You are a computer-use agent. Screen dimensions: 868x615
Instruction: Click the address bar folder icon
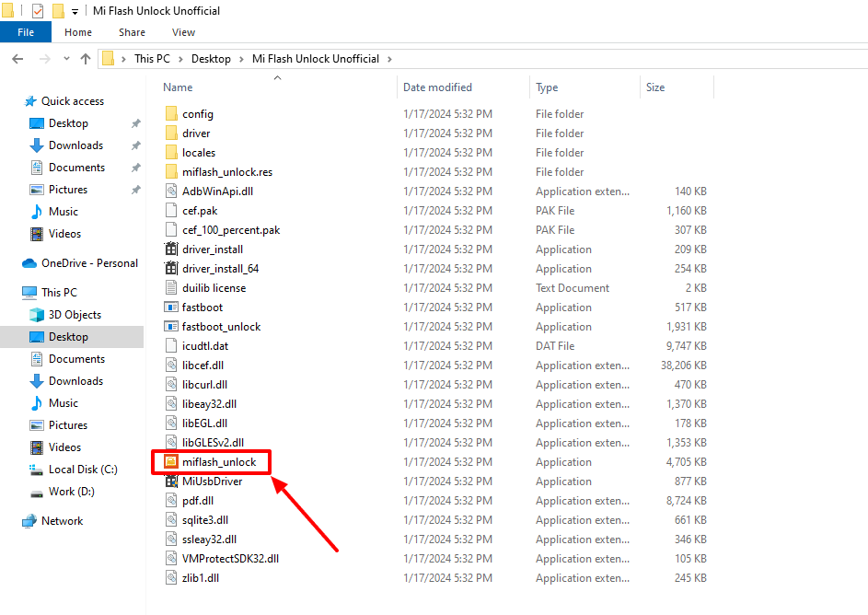click(x=109, y=59)
